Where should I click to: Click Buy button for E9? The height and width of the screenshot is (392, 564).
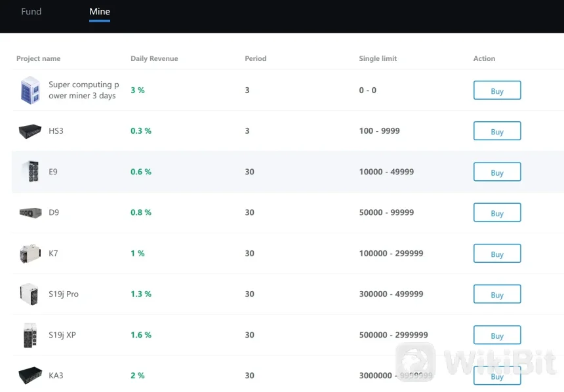(497, 172)
